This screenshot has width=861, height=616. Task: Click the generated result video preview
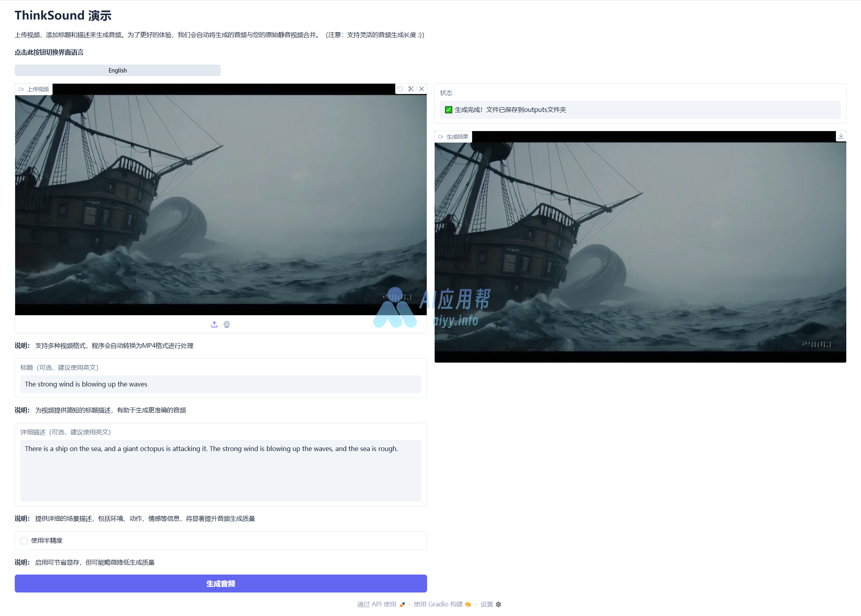(x=640, y=247)
